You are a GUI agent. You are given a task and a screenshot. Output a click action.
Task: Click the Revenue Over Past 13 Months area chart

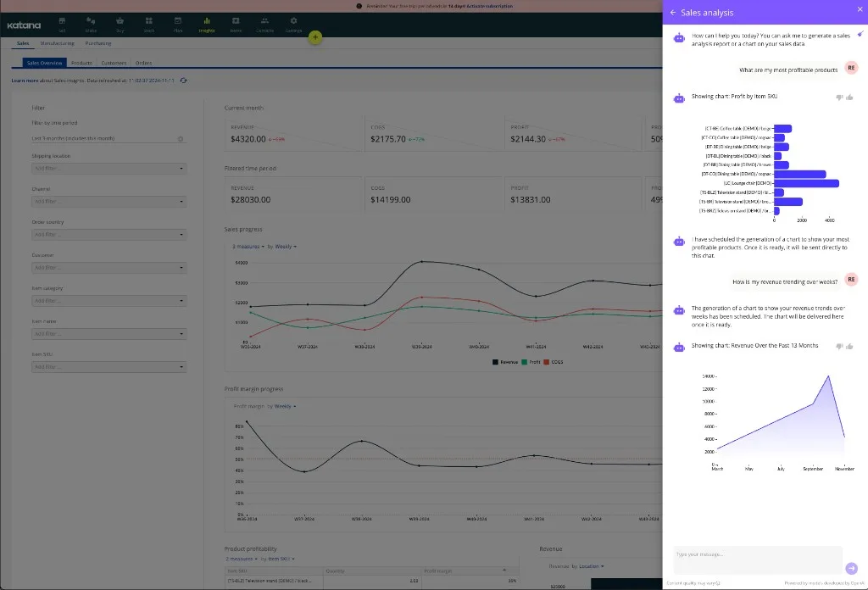(x=778, y=422)
